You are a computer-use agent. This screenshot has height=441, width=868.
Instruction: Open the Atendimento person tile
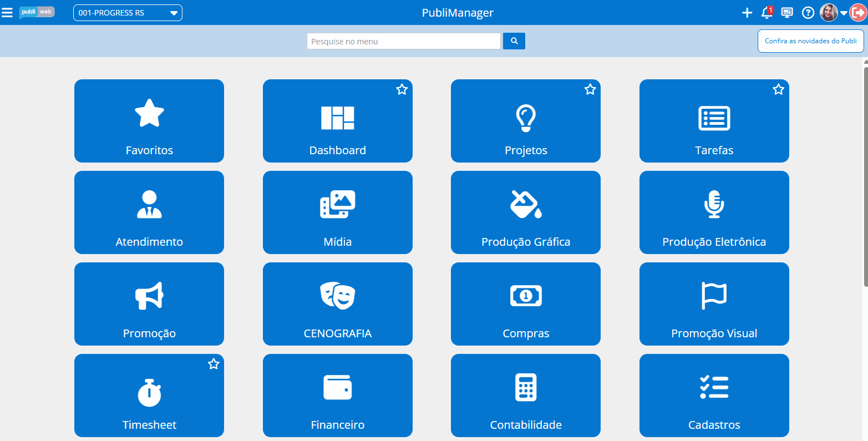[149, 212]
